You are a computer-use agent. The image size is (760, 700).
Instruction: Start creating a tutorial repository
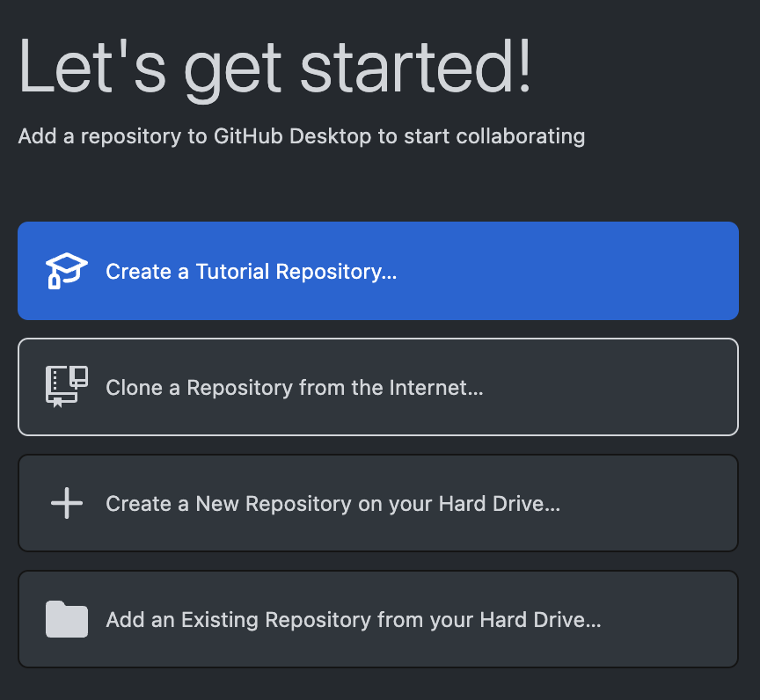378,271
